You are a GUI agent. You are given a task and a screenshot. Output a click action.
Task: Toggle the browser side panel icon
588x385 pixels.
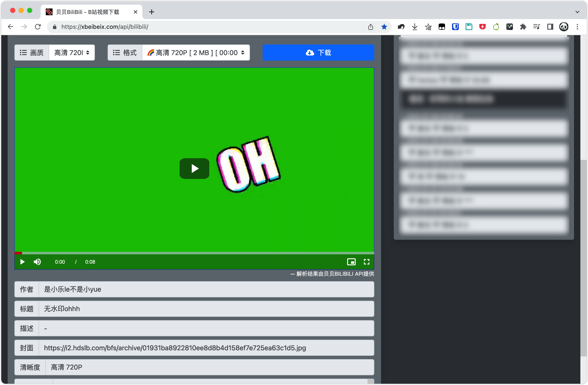pos(550,27)
